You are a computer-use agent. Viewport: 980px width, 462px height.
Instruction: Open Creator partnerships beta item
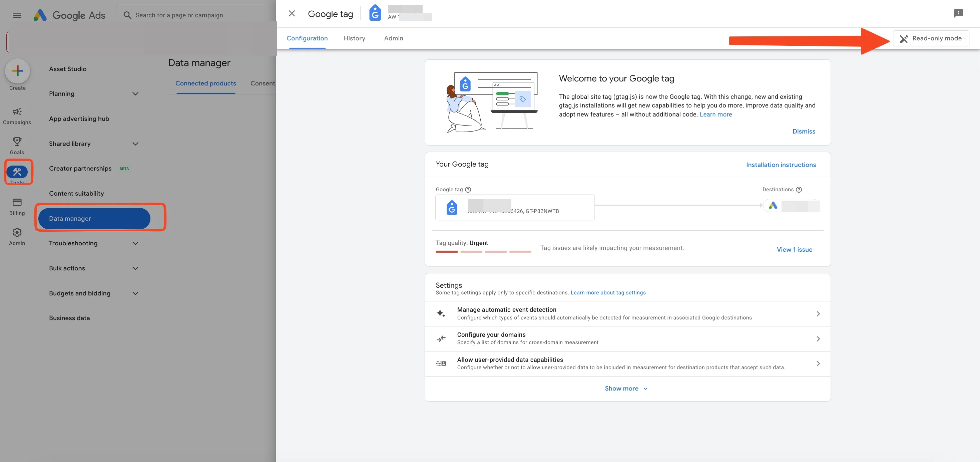89,169
